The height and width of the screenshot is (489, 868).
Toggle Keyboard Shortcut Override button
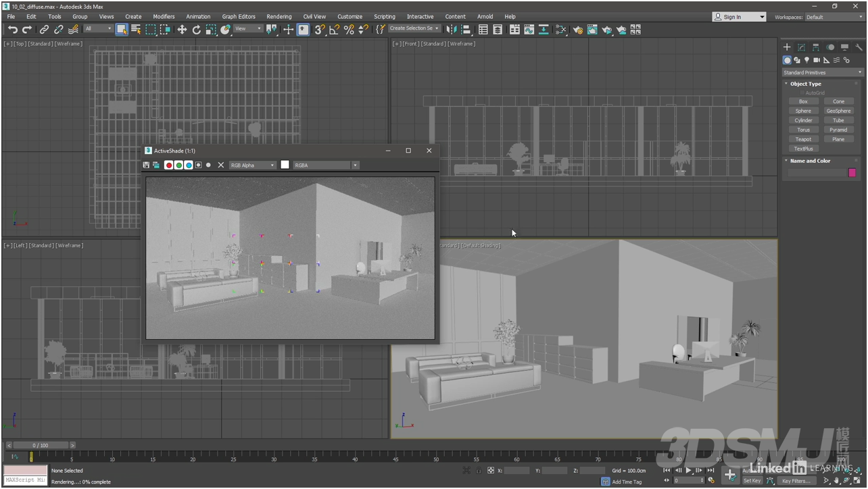click(x=304, y=30)
